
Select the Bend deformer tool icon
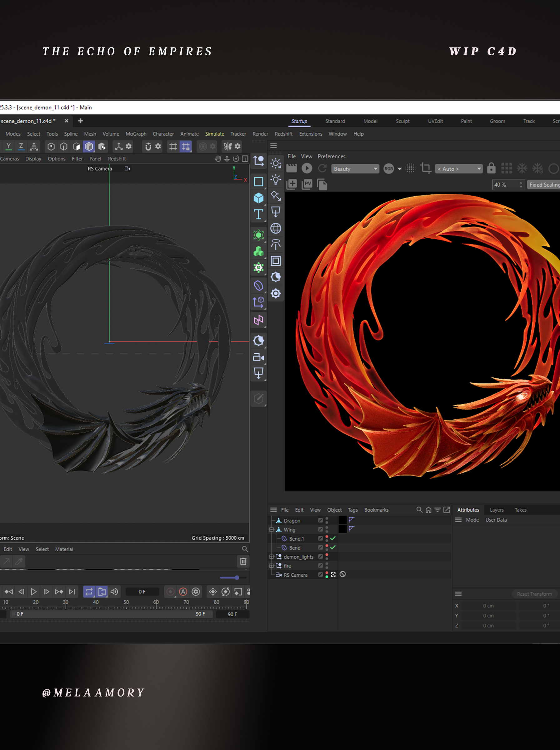(258, 286)
